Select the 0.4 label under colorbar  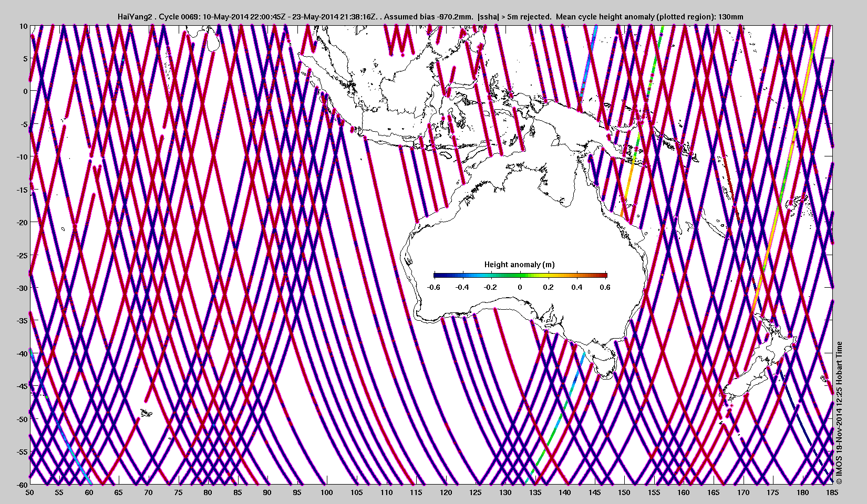tap(576, 287)
